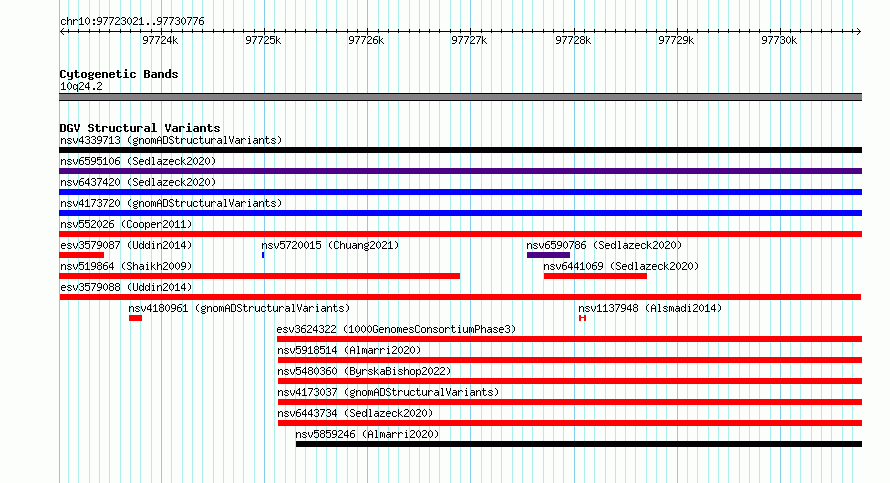890x483 pixels.
Task: Click the nsv6441069 (Sedlazeck2020) label
Action: tap(621, 266)
